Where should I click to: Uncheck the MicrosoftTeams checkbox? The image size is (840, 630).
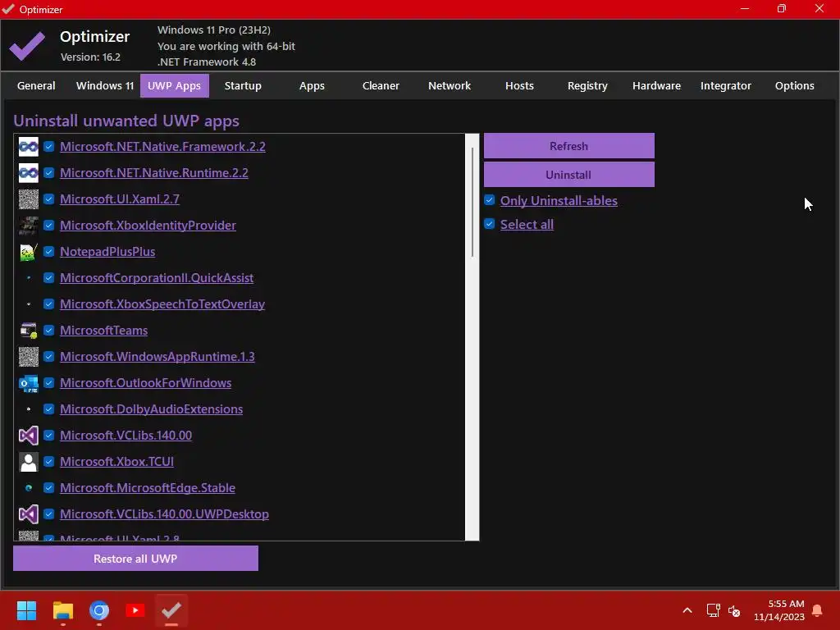point(48,330)
